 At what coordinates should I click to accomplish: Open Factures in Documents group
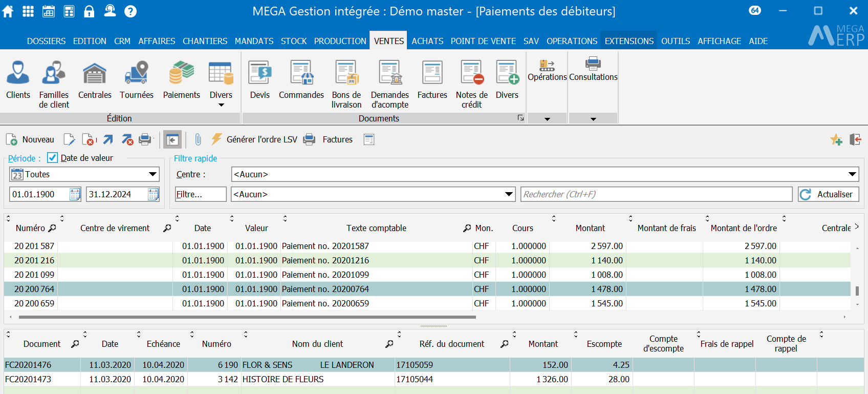tap(432, 79)
